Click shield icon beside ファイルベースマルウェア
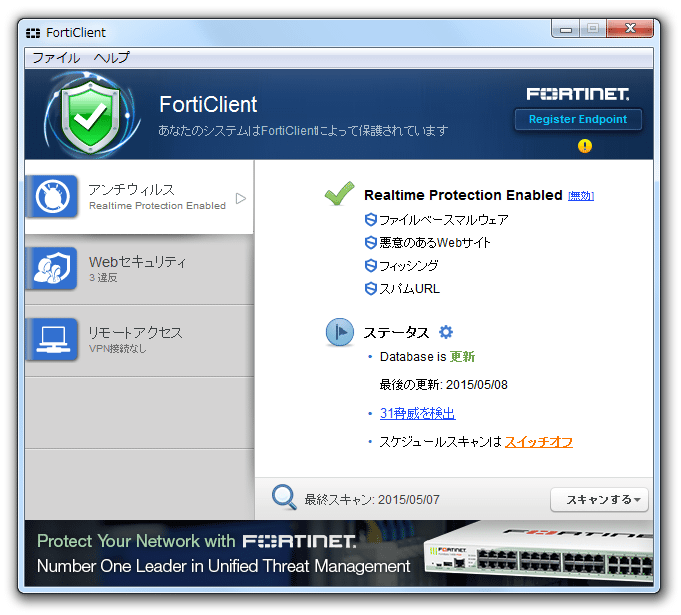This screenshot has width=681, height=615. click(x=370, y=220)
